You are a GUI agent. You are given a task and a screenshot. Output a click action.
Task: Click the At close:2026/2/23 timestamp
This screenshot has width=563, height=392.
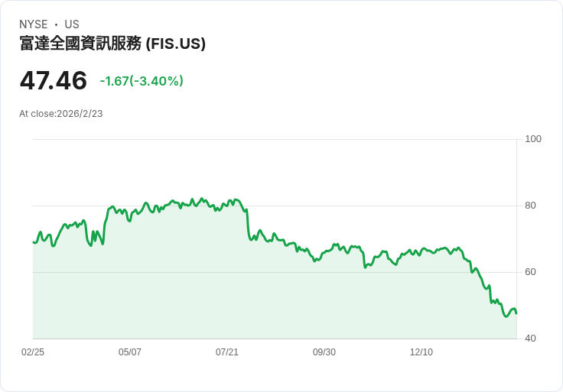pyautogui.click(x=61, y=114)
